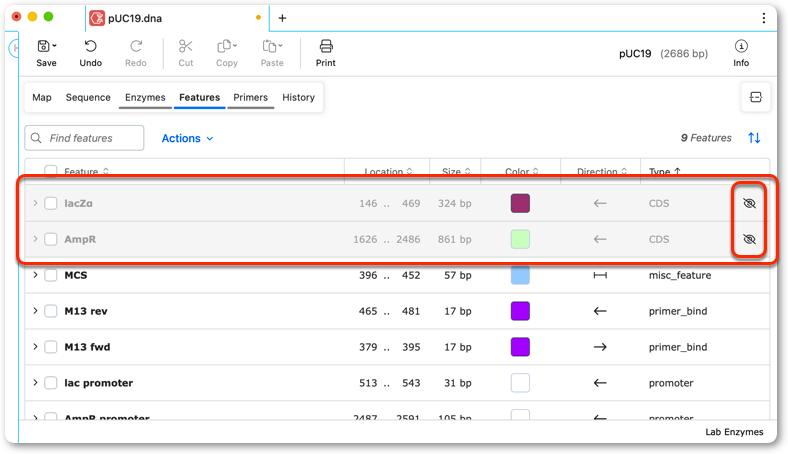This screenshot has width=788, height=454.
Task: Switch to the Primers tab
Action: (250, 98)
